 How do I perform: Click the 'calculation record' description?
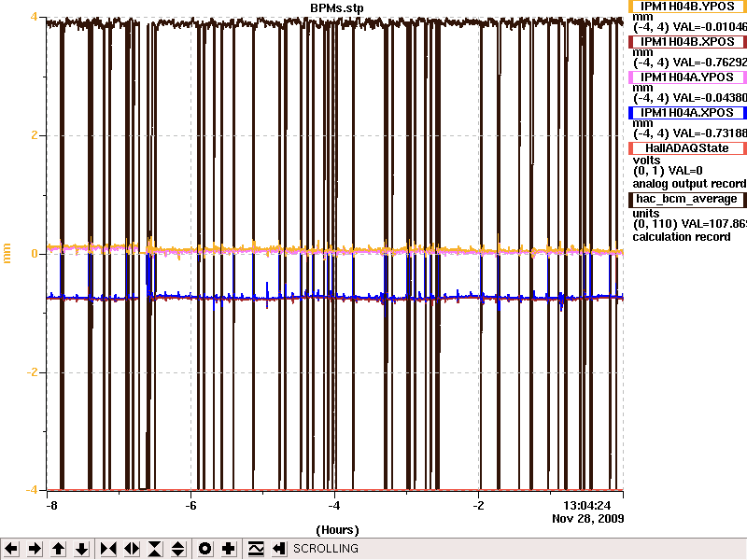[x=682, y=237]
